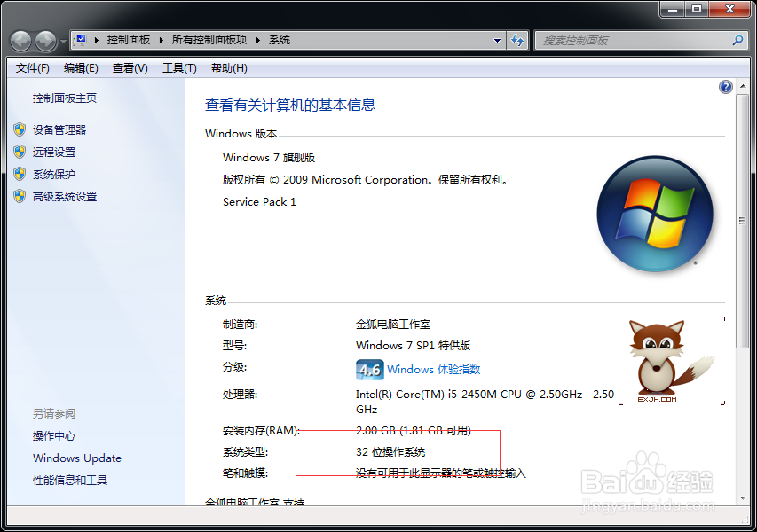Image resolution: width=757 pixels, height=532 pixels.
Task: Open the recent pages dropdown arrow
Action: pyautogui.click(x=63, y=42)
